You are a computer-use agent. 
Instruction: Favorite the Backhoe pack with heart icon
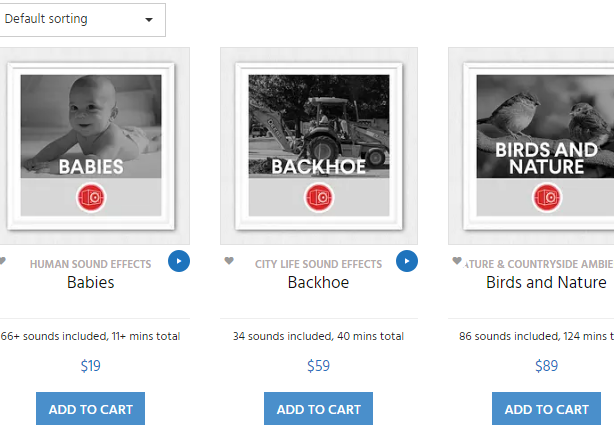[x=229, y=260]
